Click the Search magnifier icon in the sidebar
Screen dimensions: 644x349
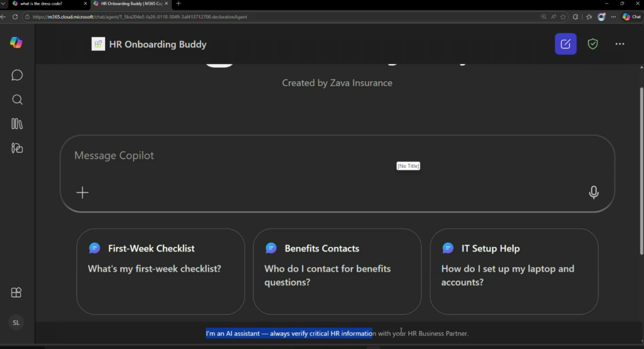coord(17,99)
